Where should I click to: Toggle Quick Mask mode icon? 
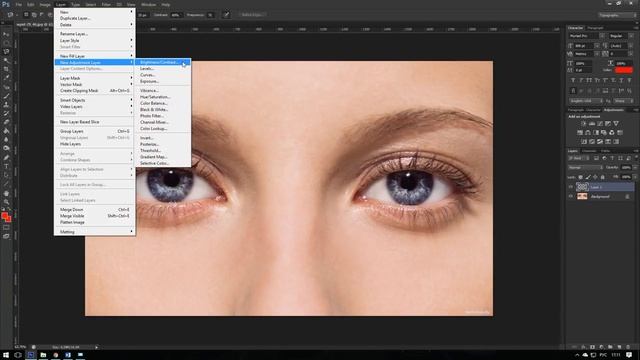tap(6, 228)
